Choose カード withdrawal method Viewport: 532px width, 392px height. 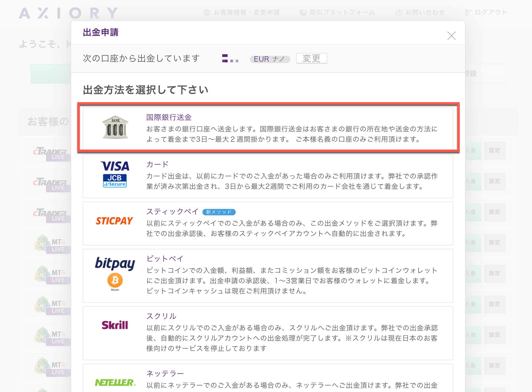pos(268,176)
